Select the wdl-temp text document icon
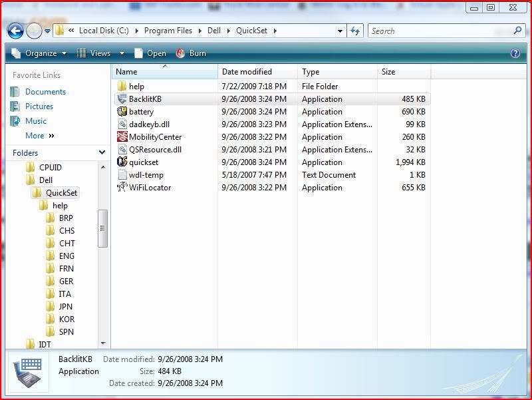Viewport: 532px width, 400px height. [122, 174]
